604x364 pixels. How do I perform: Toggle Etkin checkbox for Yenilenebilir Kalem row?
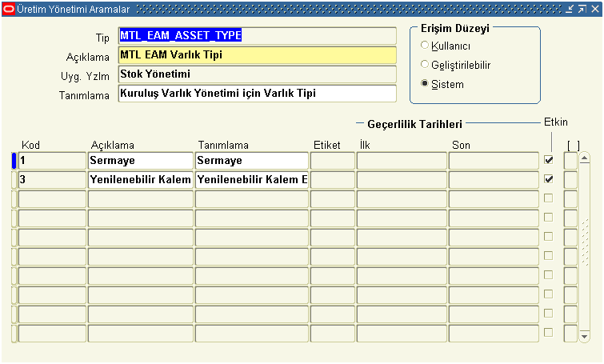point(549,179)
